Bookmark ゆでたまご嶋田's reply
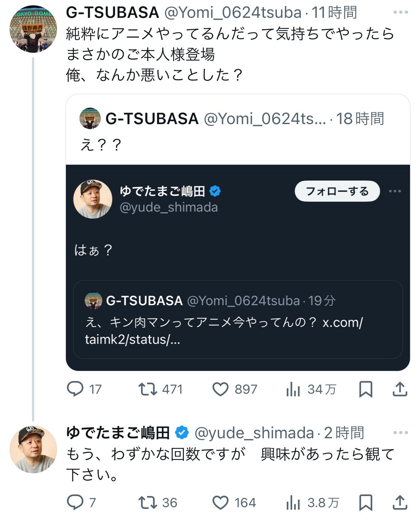 coord(365,502)
